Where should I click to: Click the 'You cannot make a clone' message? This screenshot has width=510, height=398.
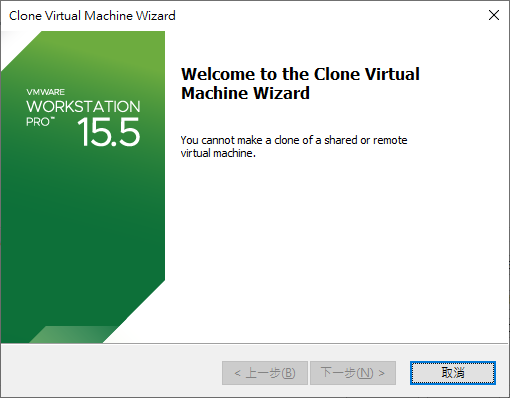294,147
